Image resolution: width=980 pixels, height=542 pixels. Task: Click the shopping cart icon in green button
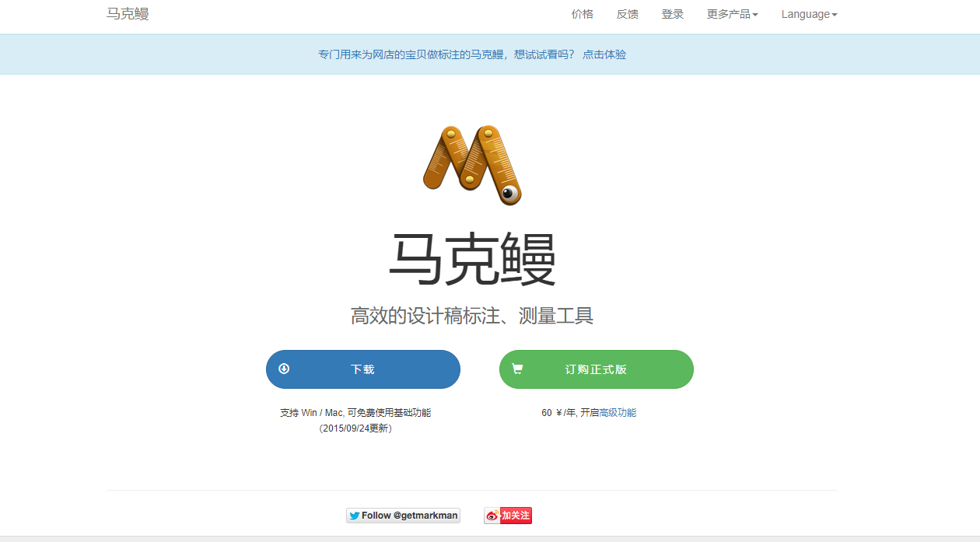(x=517, y=369)
